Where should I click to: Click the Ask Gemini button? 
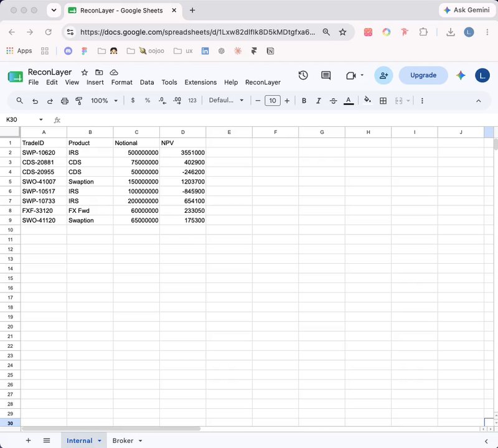point(466,10)
